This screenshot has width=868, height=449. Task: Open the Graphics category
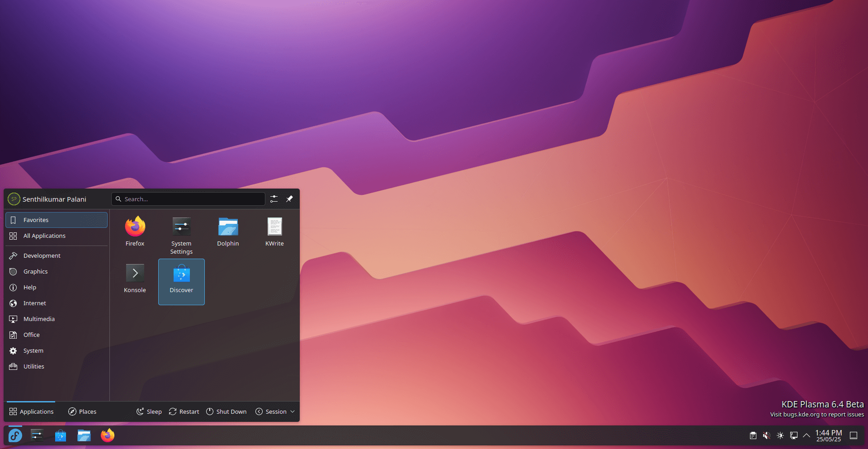click(57, 272)
